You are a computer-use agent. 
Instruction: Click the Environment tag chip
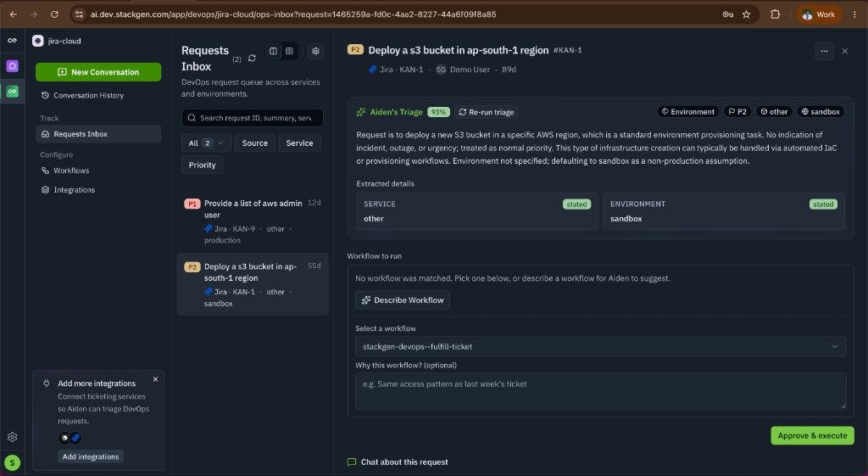coord(688,112)
